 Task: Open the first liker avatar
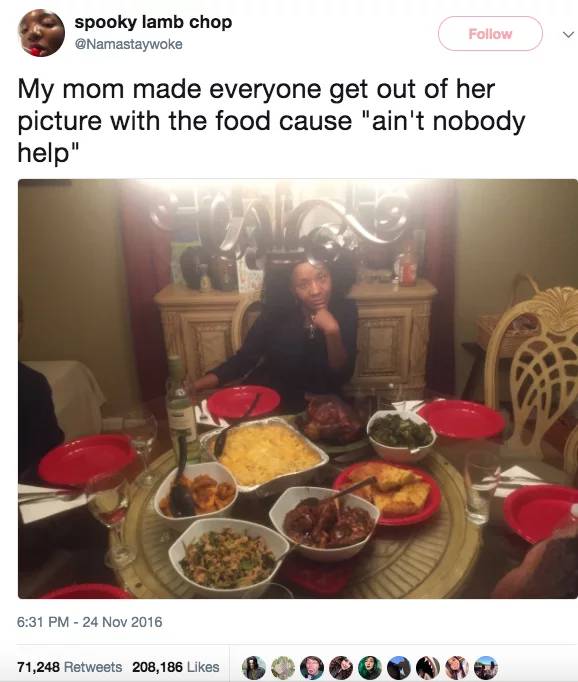tap(254, 668)
